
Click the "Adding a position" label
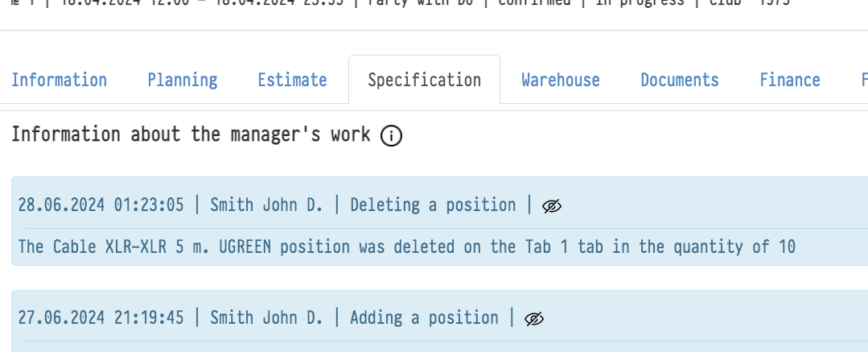tap(424, 317)
